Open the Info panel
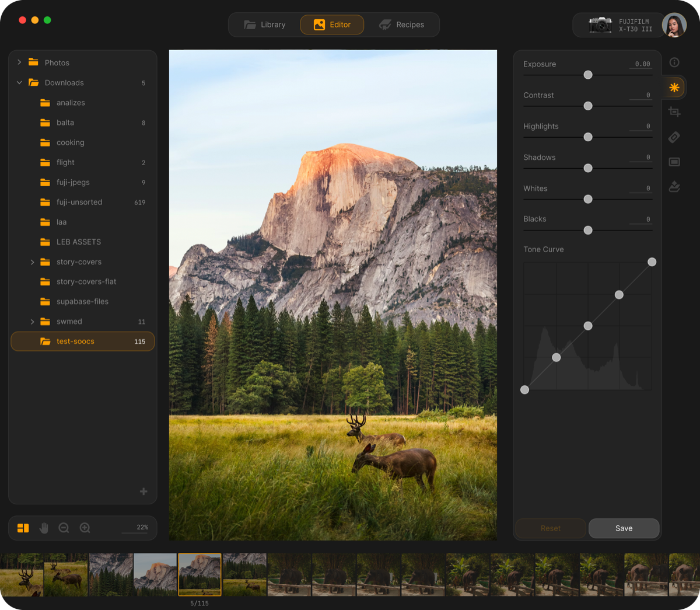Image resolution: width=700 pixels, height=610 pixels. [674, 62]
